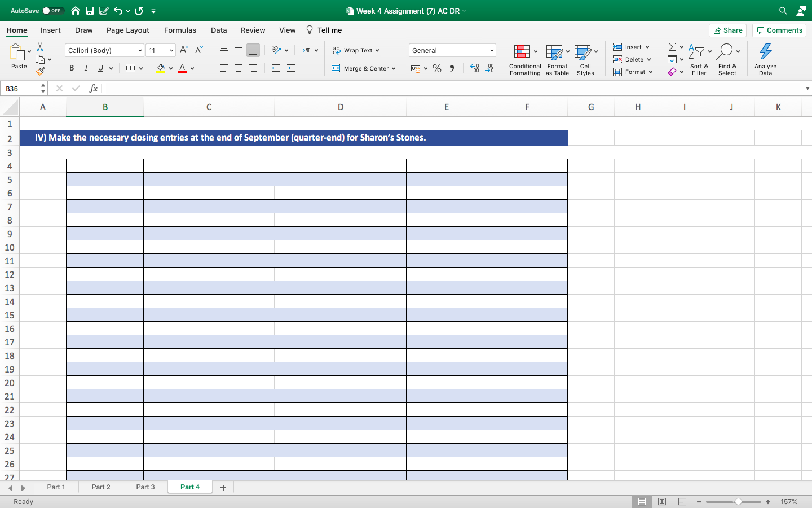Toggle AutoSave switch
This screenshot has height=508, width=812.
point(53,11)
